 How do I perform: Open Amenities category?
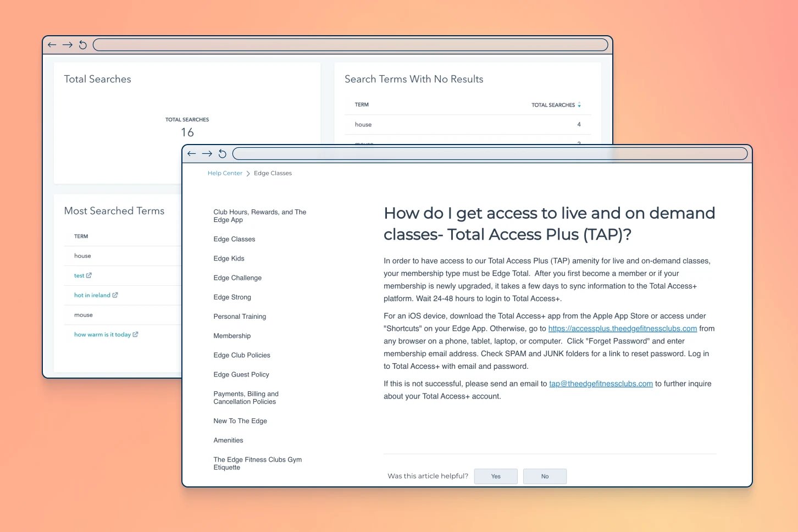pos(228,440)
